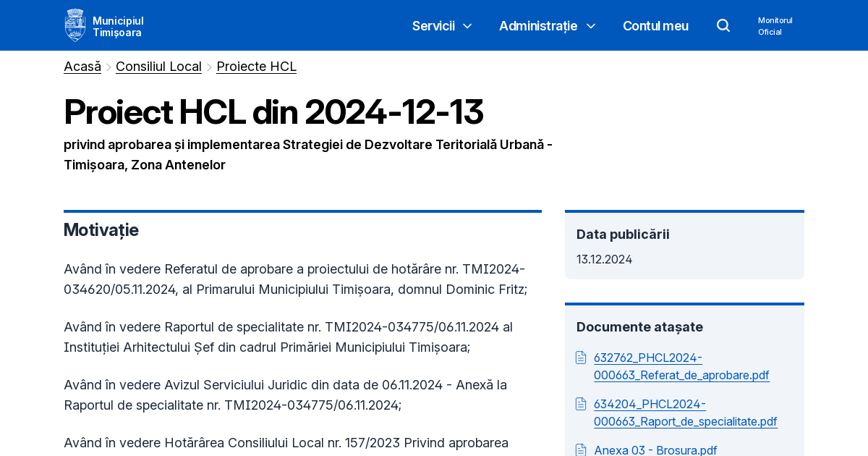Click the file icon beside the Referat_de_aprobare PDF
868x456 pixels.
(x=581, y=357)
